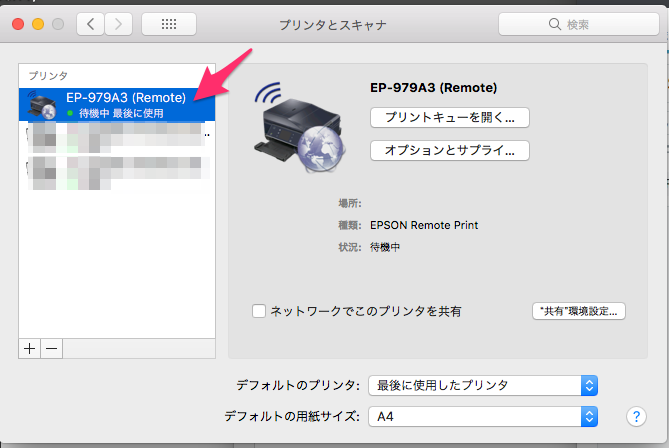669x448 pixels.
Task: Select the EP-979A3 (Remote) printer row
Action: [117, 105]
